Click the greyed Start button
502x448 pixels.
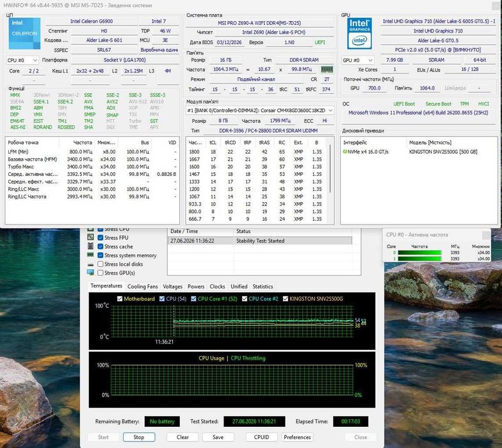coord(104,437)
